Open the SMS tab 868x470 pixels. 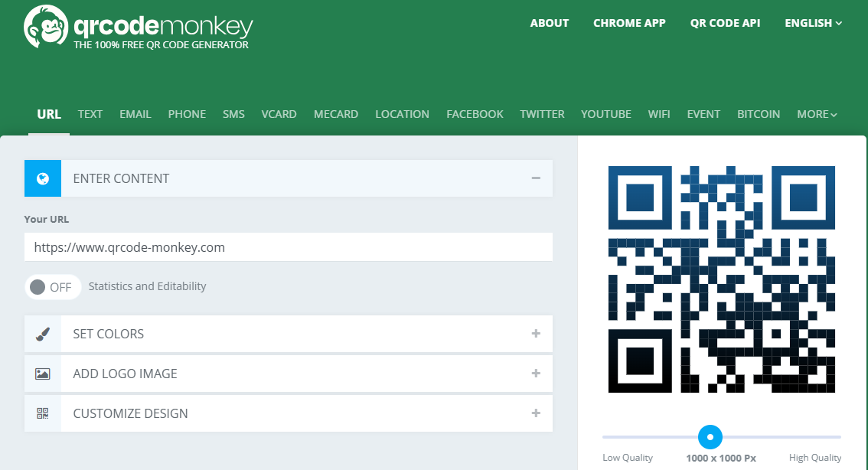tap(233, 114)
